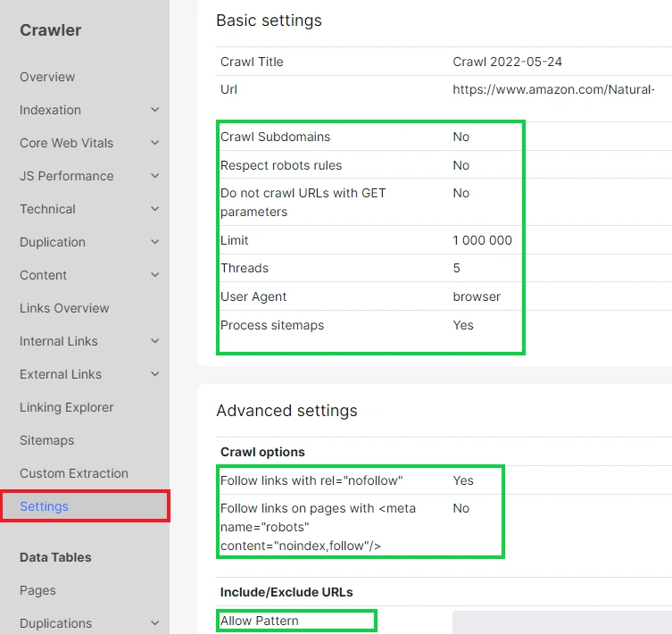Image resolution: width=672 pixels, height=634 pixels.
Task: Open the Sitemaps section
Action: point(46,440)
